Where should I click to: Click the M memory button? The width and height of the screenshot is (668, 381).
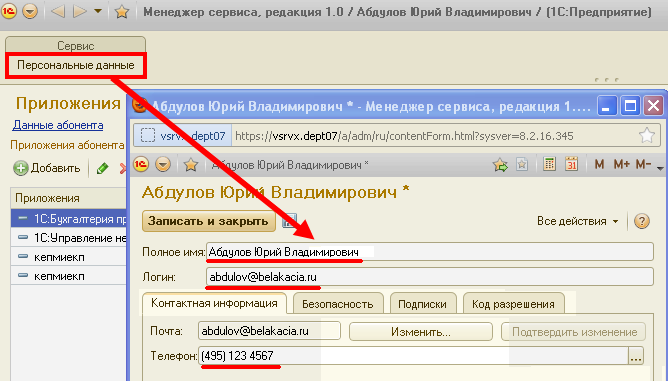[599, 165]
